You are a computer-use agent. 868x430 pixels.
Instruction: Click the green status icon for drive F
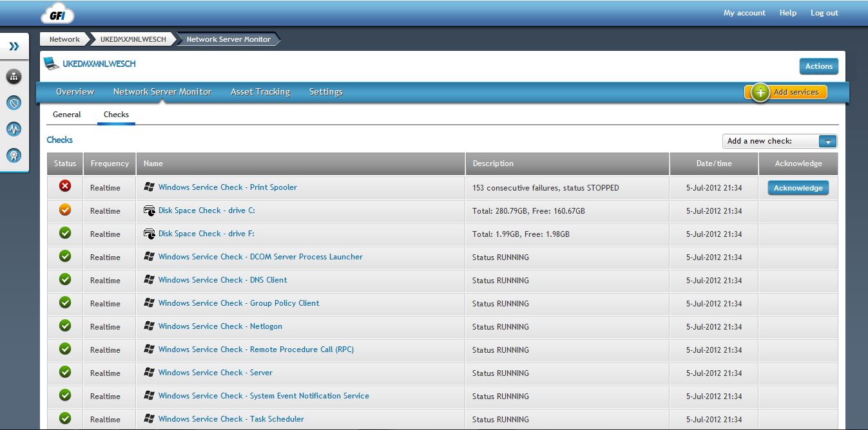(x=65, y=233)
